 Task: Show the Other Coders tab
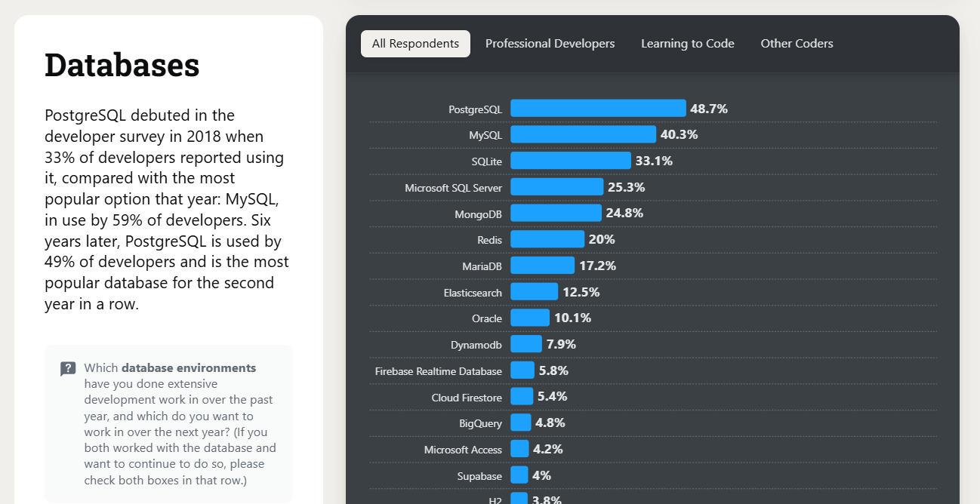click(797, 44)
